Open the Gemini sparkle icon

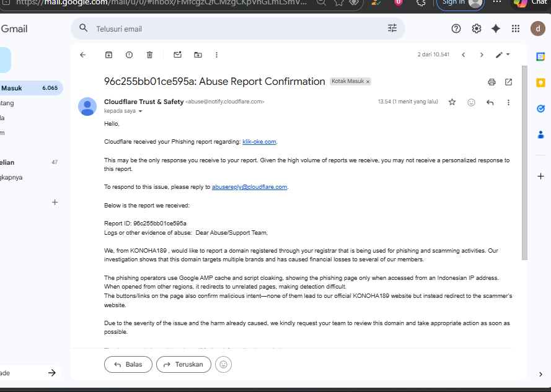[x=496, y=28]
